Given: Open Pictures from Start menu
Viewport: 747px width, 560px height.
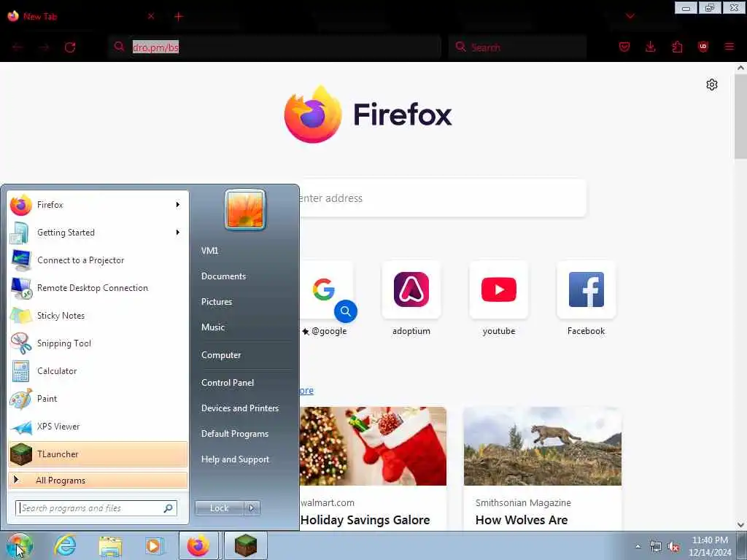Looking at the screenshot, I should coord(217,301).
